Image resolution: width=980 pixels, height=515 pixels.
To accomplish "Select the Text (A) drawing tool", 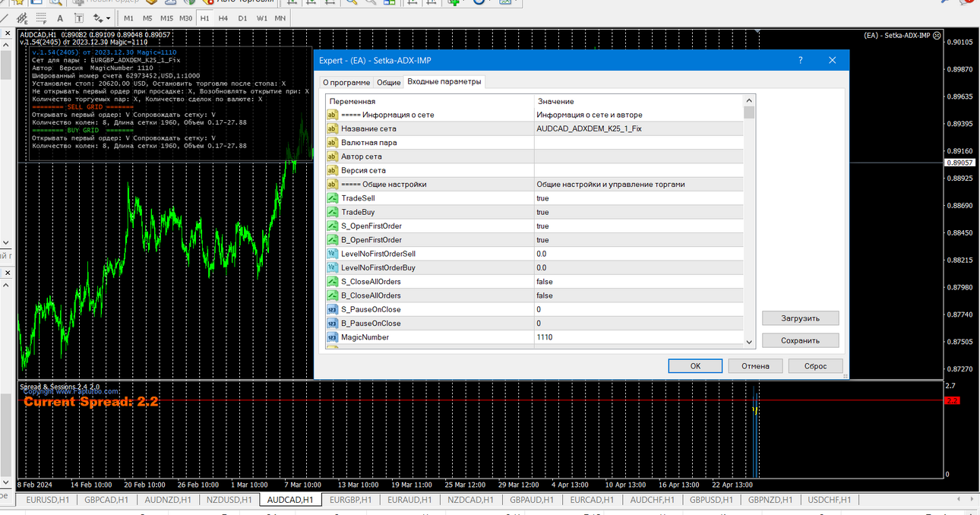I will 60,18.
